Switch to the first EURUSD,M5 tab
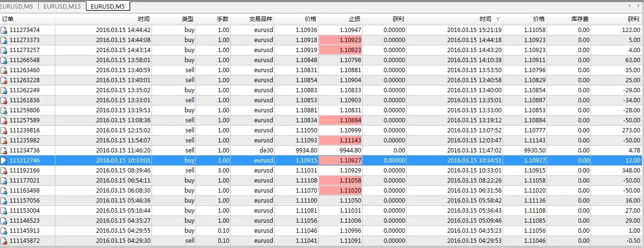Viewport: 644px width, 248px height. pyautogui.click(x=17, y=6)
